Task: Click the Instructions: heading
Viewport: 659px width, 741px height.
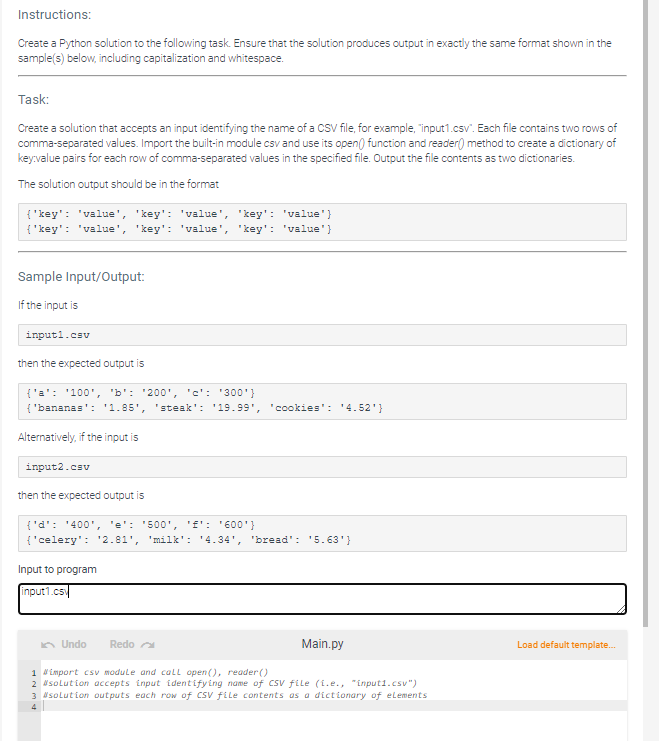Action: pos(54,15)
